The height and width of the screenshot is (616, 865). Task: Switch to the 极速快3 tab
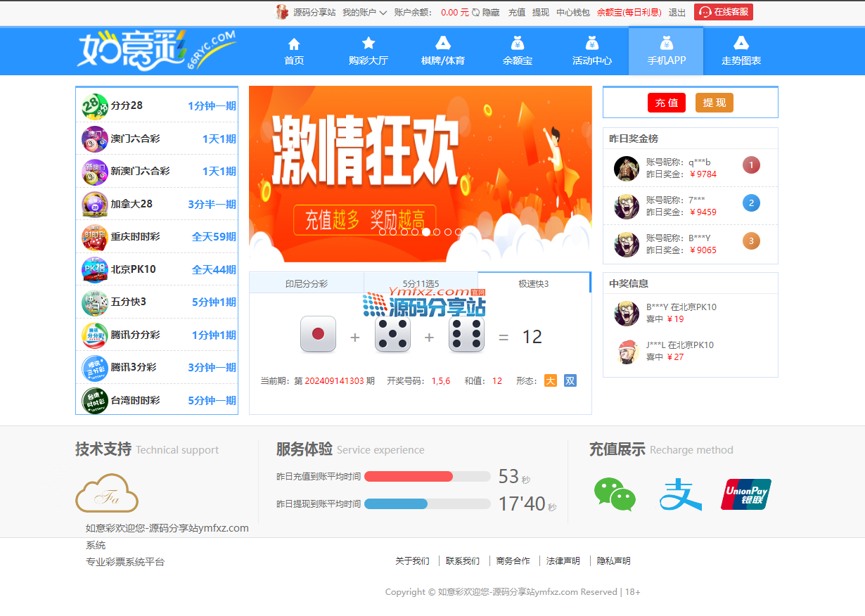click(533, 283)
